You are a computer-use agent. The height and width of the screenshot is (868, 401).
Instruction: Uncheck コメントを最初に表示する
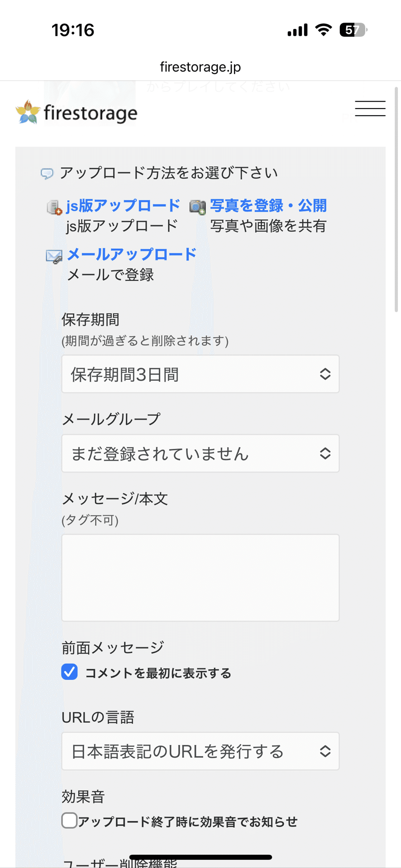(69, 673)
